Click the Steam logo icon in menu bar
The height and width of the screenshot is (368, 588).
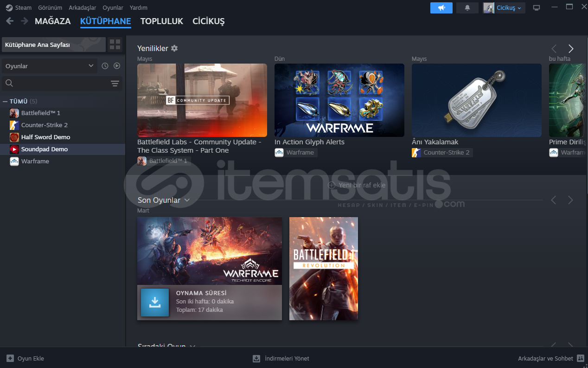pos(9,7)
